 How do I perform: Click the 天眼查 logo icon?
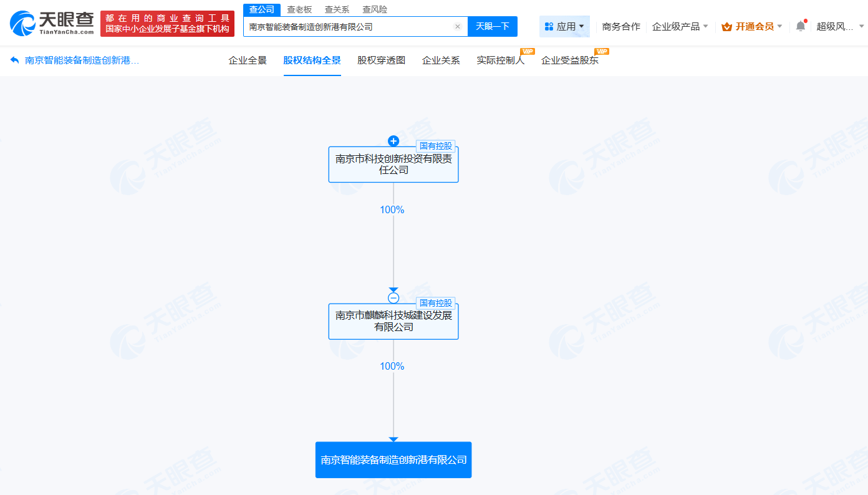click(x=23, y=23)
